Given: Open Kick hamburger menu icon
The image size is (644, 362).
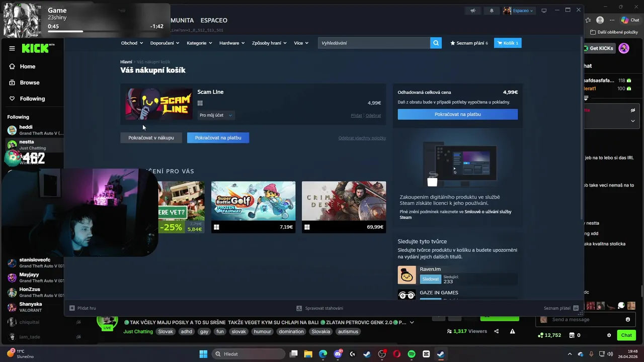Looking at the screenshot, I should [x=12, y=48].
